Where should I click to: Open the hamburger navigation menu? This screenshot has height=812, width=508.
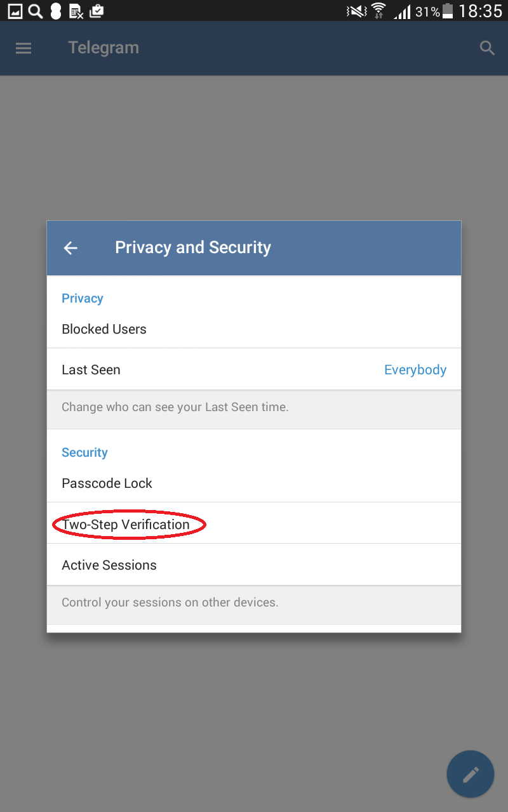click(23, 48)
